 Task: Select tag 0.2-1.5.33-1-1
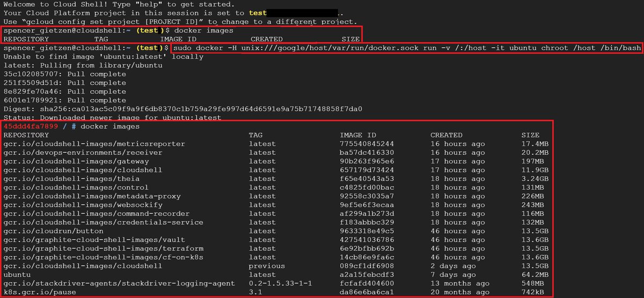281,283
